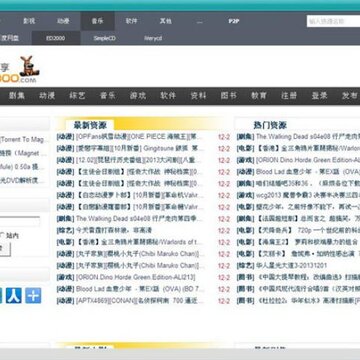Open [12.02] 2013大河剧 entry
The height and width of the screenshot is (360, 360).
pyautogui.click(x=139, y=160)
